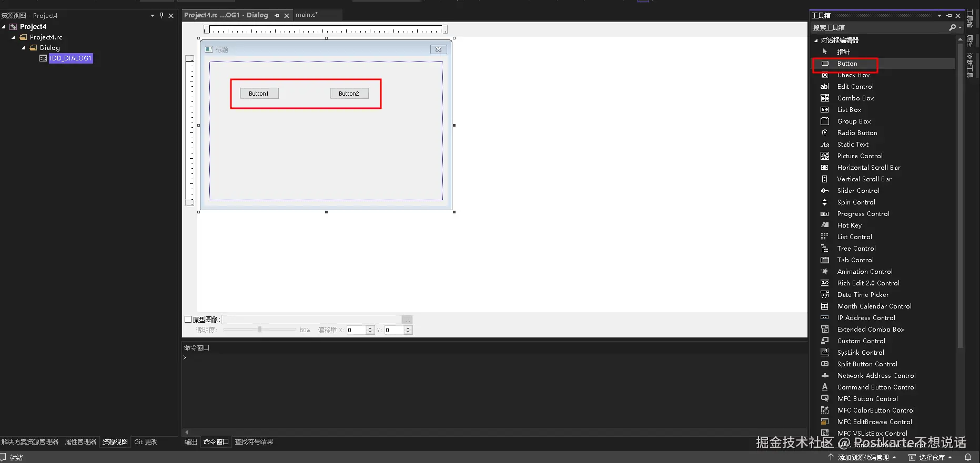Choose the Slider Control icon

tap(825, 190)
